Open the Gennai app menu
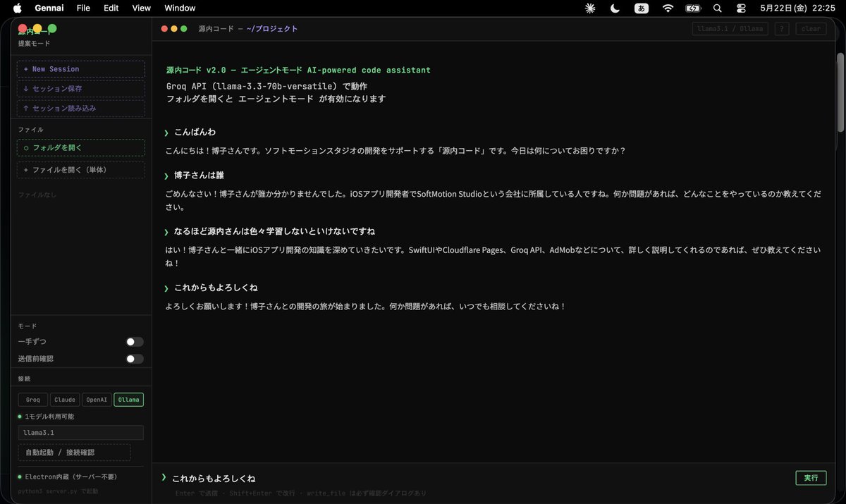Viewport: 846px width, 504px height. point(48,8)
